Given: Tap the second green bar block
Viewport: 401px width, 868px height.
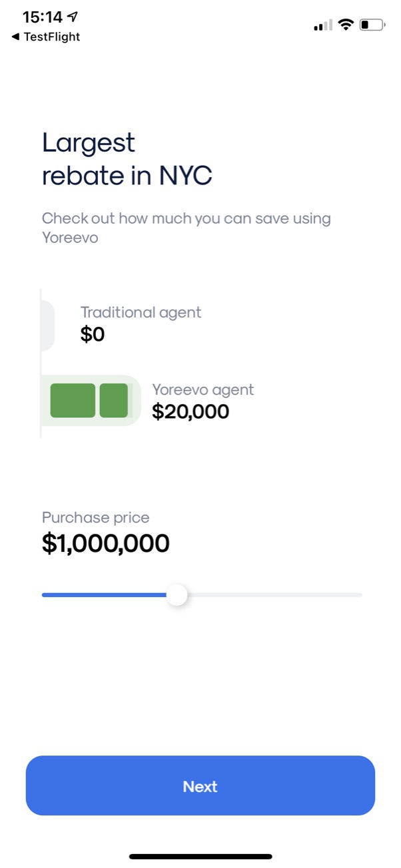Looking at the screenshot, I should tap(113, 401).
